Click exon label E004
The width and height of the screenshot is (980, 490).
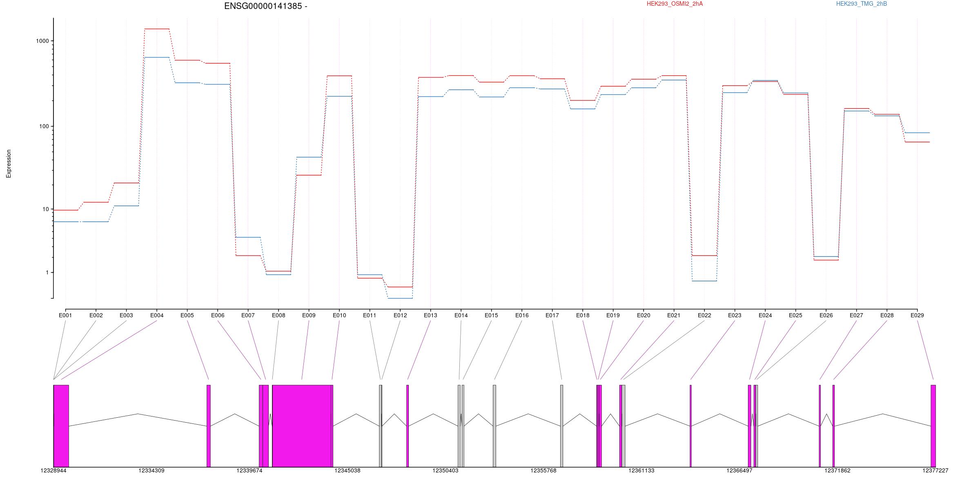[x=157, y=315]
